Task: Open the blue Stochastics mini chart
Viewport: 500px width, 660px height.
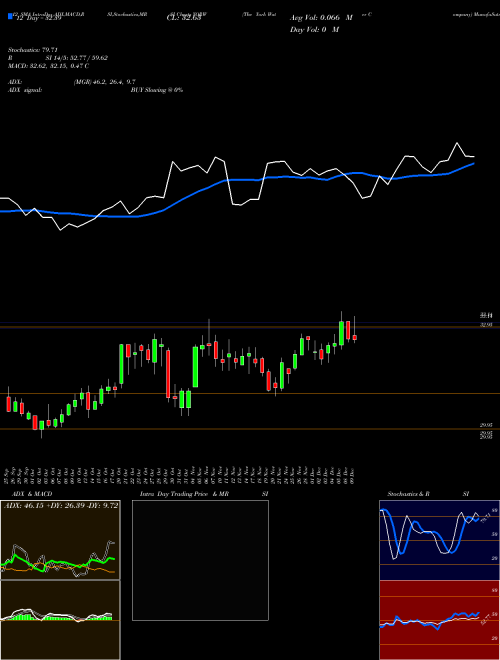Action: 439,540
